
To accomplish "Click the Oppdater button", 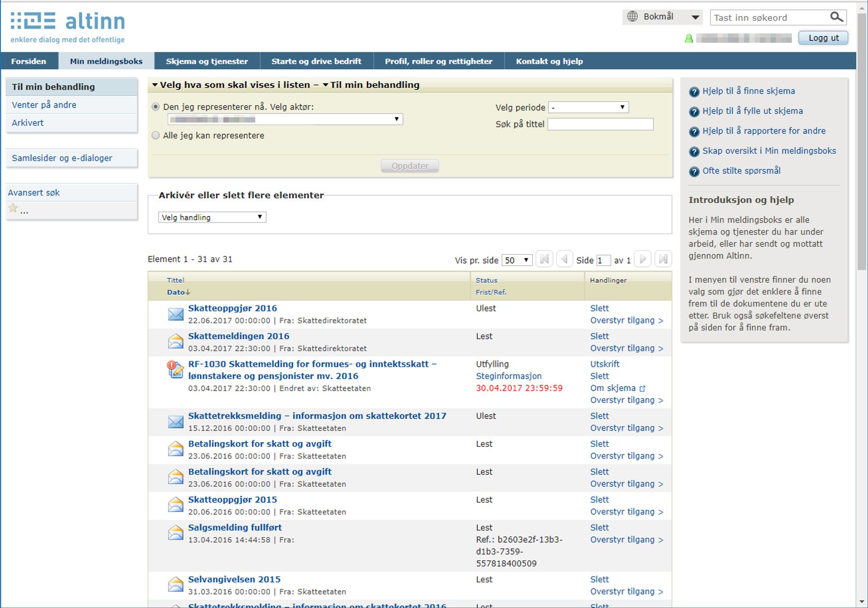I will [410, 166].
